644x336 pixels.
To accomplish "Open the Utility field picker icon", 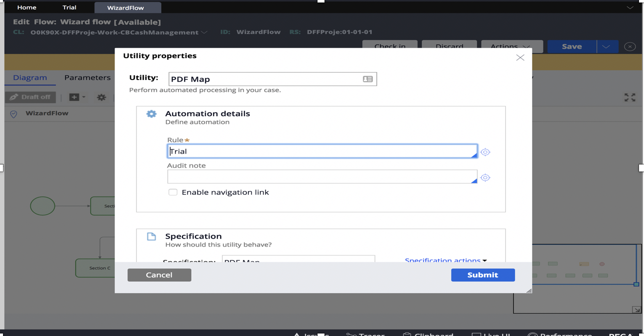I will pyautogui.click(x=368, y=79).
